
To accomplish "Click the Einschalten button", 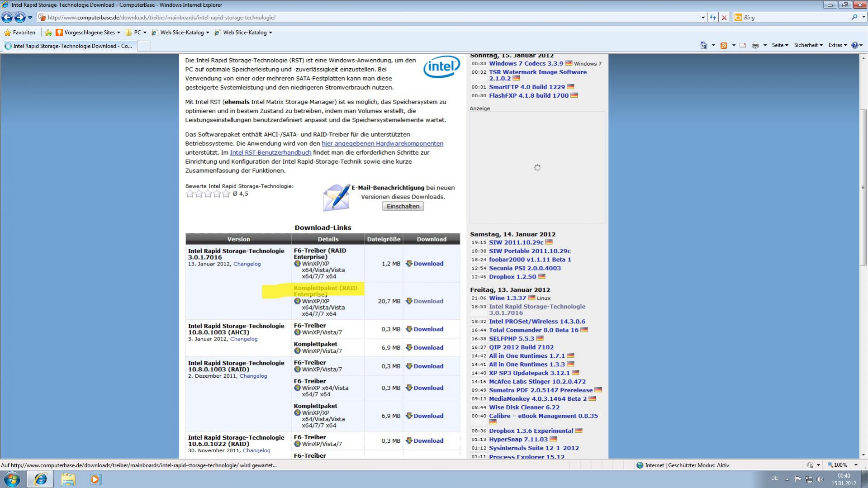I will 403,206.
